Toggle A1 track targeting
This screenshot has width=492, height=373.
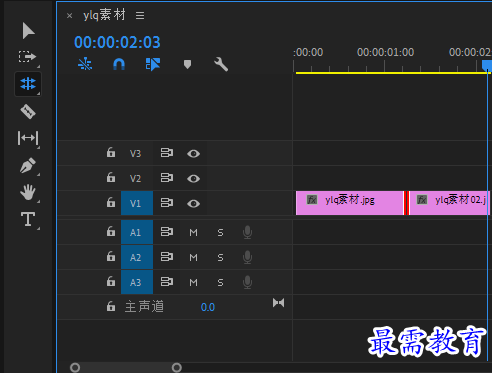click(x=137, y=232)
